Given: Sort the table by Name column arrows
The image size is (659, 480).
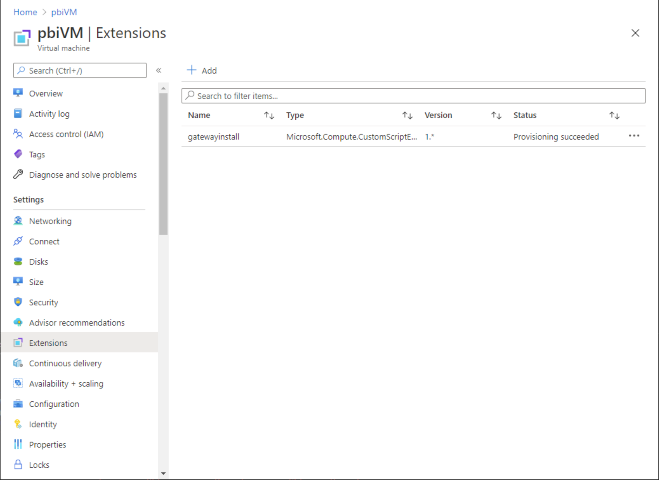Looking at the screenshot, I should point(269,115).
